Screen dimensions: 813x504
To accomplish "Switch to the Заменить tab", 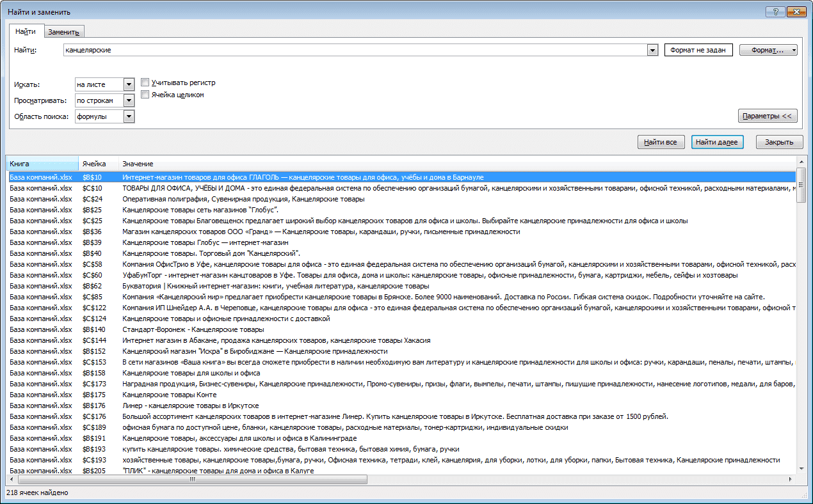I will click(63, 32).
